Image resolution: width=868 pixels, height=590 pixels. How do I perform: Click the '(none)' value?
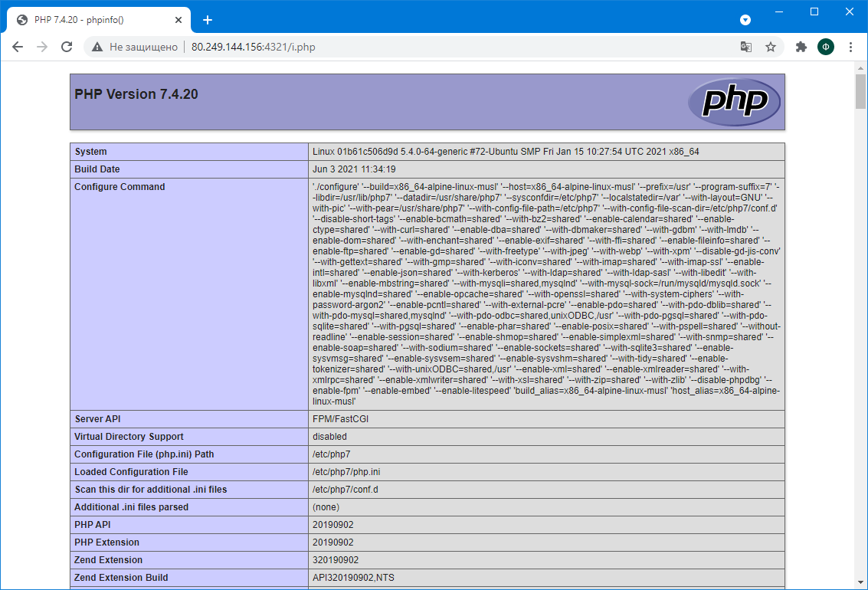coord(326,507)
